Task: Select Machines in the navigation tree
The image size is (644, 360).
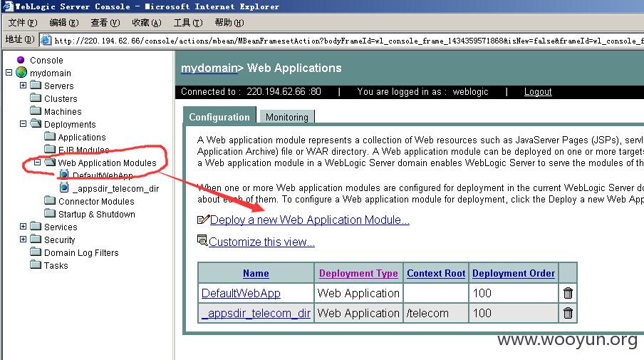Action: pos(63,111)
